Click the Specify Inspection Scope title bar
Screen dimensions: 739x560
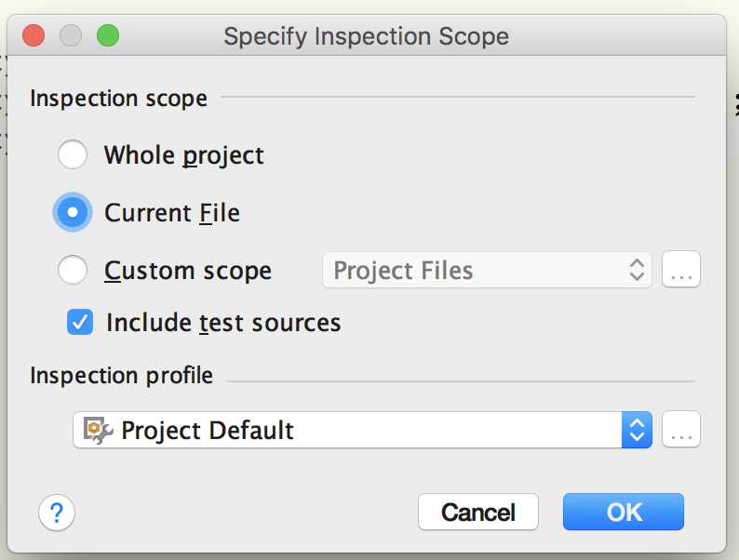[366, 35]
